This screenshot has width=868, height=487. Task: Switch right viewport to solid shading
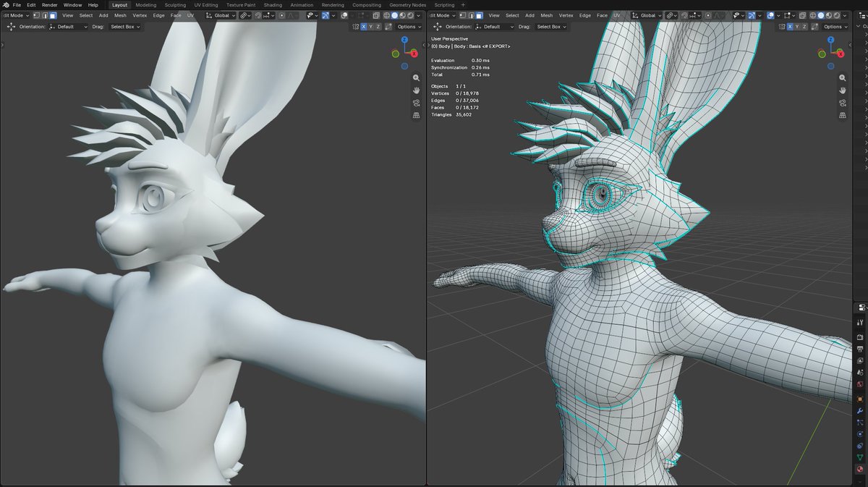pyautogui.click(x=820, y=15)
